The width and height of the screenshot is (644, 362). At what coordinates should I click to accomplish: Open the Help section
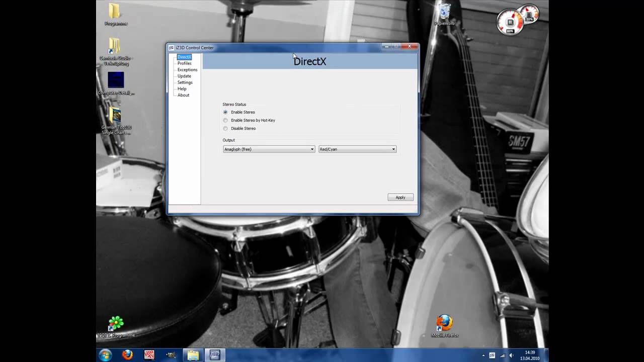(x=182, y=88)
